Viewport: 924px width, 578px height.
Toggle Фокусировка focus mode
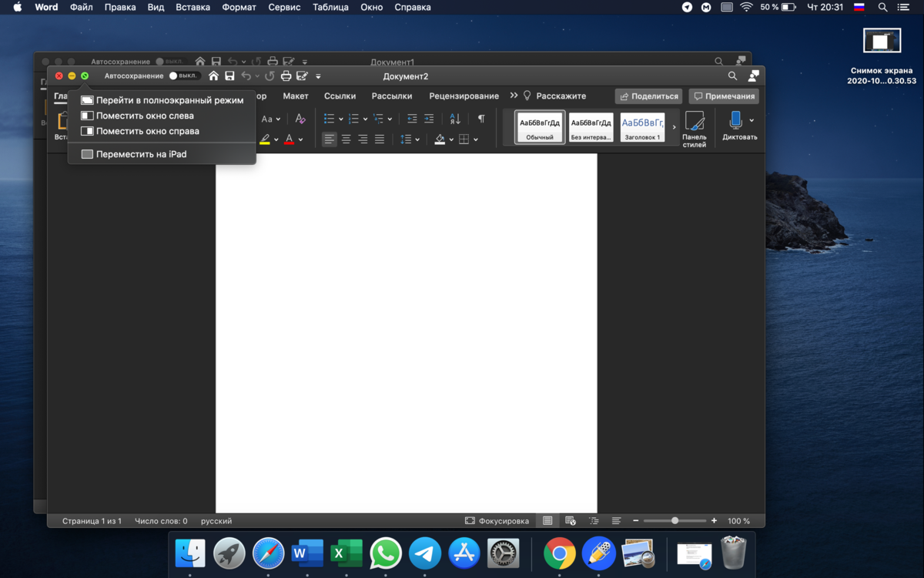coord(497,521)
